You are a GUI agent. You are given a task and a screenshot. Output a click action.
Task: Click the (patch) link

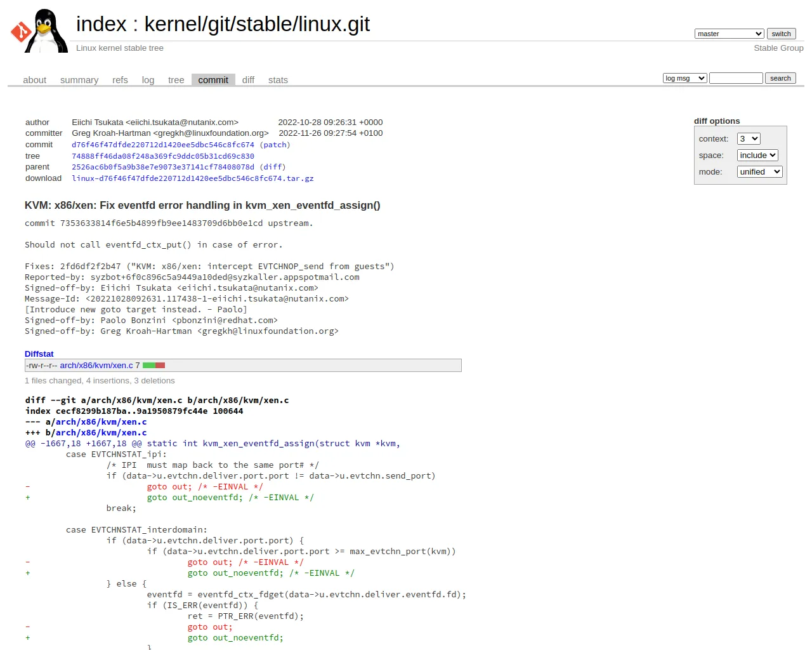275,145
